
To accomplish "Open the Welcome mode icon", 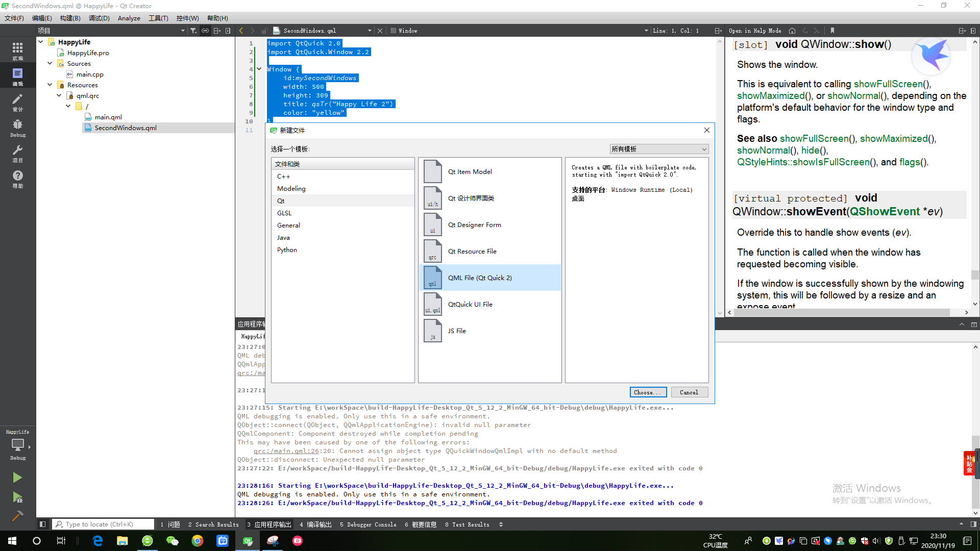I will click(17, 50).
